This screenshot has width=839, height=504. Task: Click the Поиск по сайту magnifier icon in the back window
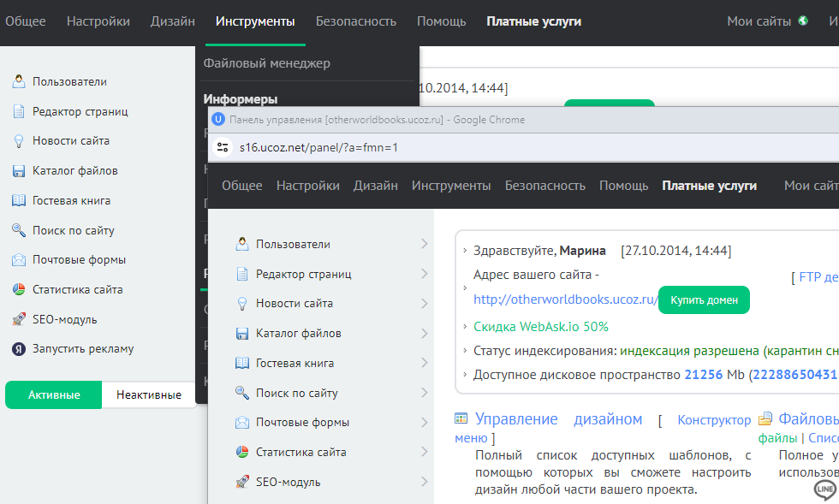click(19, 230)
